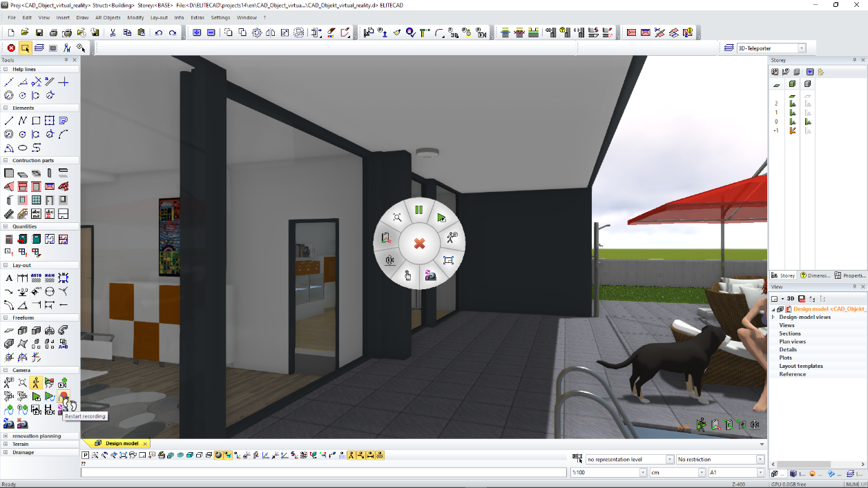Screen dimensions: 868x488
Task: Click the command input field at bottom
Action: (x=323, y=473)
